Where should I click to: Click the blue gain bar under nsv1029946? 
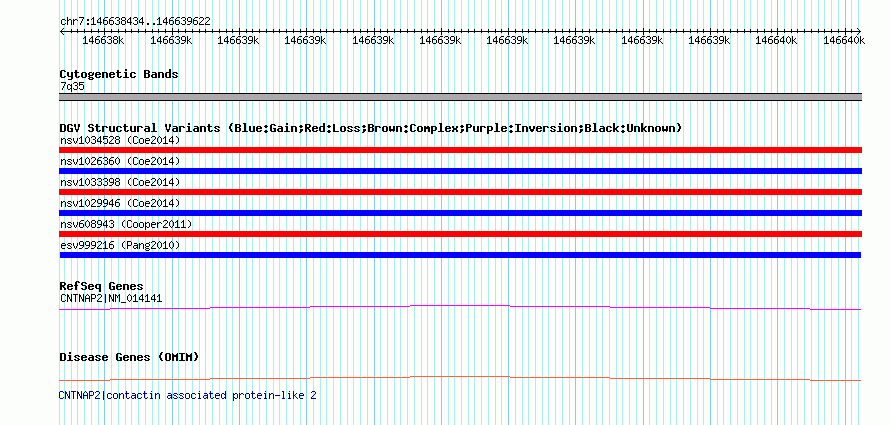[x=460, y=213]
